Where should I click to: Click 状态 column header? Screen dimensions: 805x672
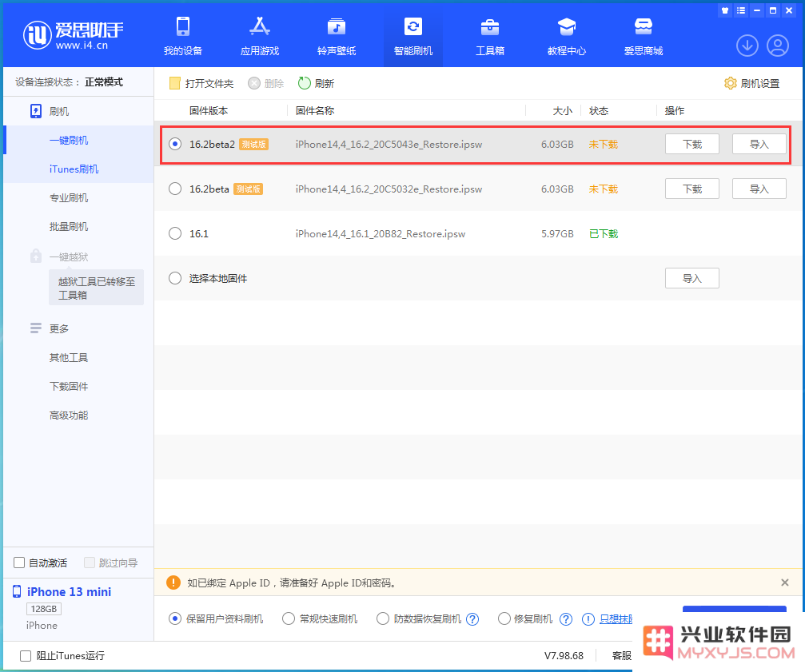coord(599,111)
